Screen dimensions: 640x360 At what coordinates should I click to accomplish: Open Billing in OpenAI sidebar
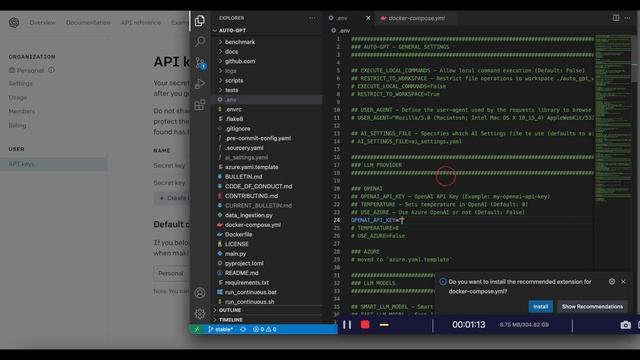tap(18, 125)
